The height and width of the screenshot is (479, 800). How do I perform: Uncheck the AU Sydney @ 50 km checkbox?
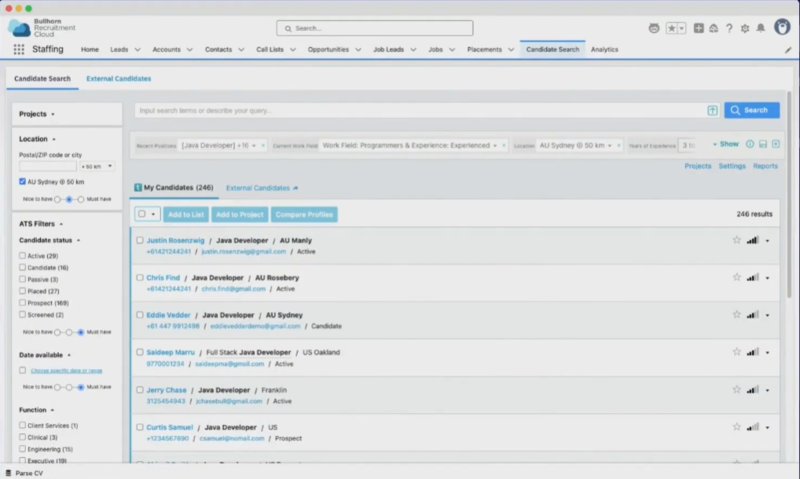[23, 182]
